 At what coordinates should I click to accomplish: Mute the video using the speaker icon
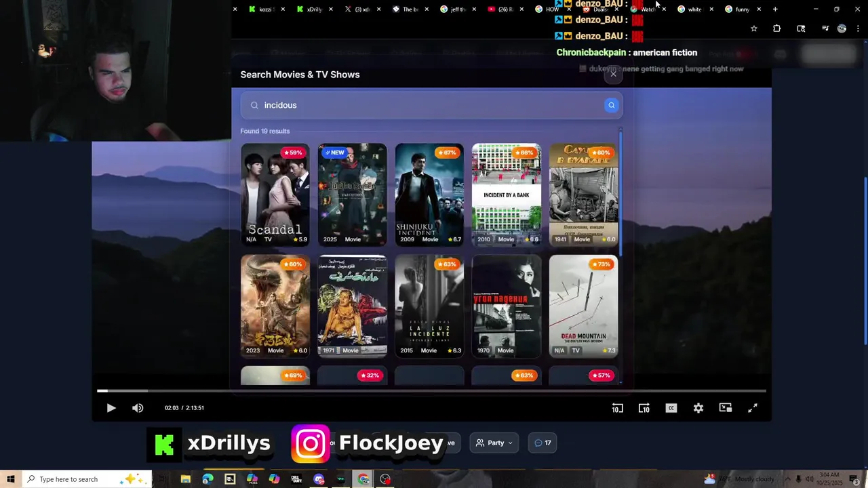pos(138,408)
